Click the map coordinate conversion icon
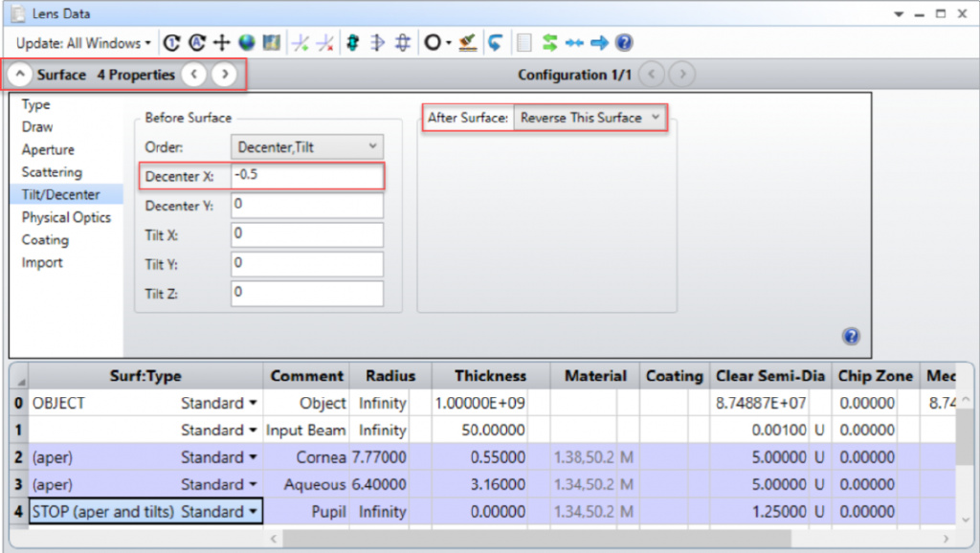This screenshot has width=980, height=553. [x=271, y=42]
